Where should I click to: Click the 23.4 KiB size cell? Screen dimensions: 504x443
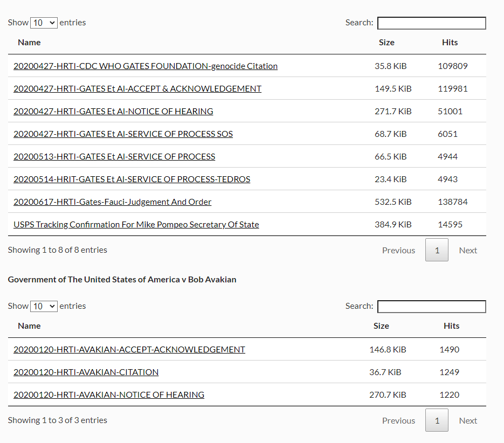pos(391,179)
